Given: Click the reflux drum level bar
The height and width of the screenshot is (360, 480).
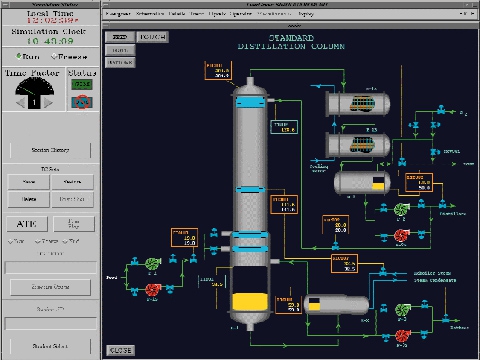Looking at the screenshot, I should 378,183.
